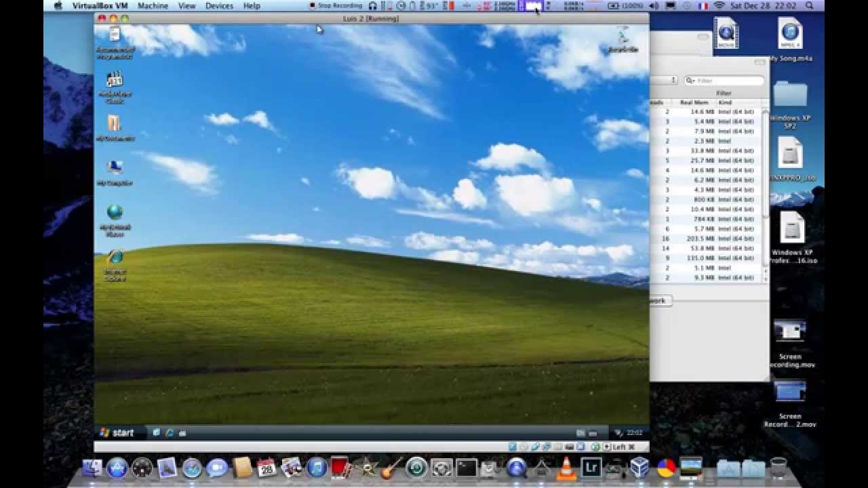
Task: Open Dashboard from the Dock
Action: click(x=142, y=468)
